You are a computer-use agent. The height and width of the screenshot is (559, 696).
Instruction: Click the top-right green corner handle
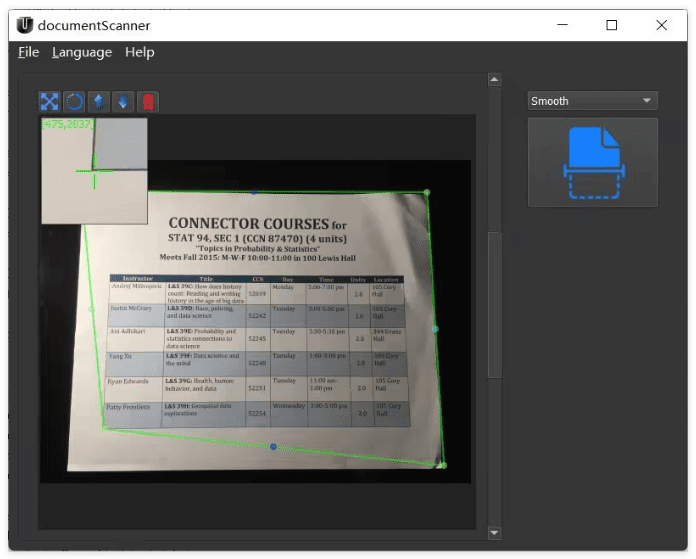click(x=427, y=192)
